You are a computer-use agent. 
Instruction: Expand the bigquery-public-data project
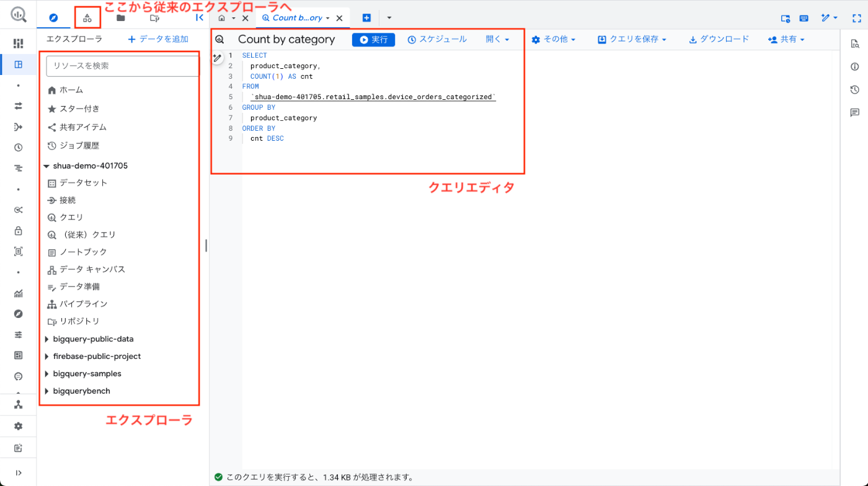click(x=46, y=339)
